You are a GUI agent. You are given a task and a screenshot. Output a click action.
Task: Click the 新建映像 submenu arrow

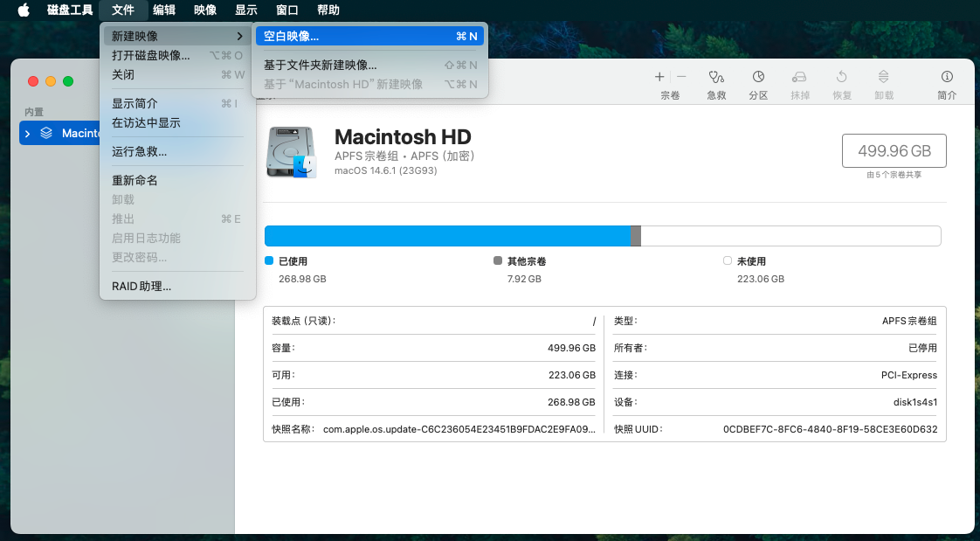point(240,37)
